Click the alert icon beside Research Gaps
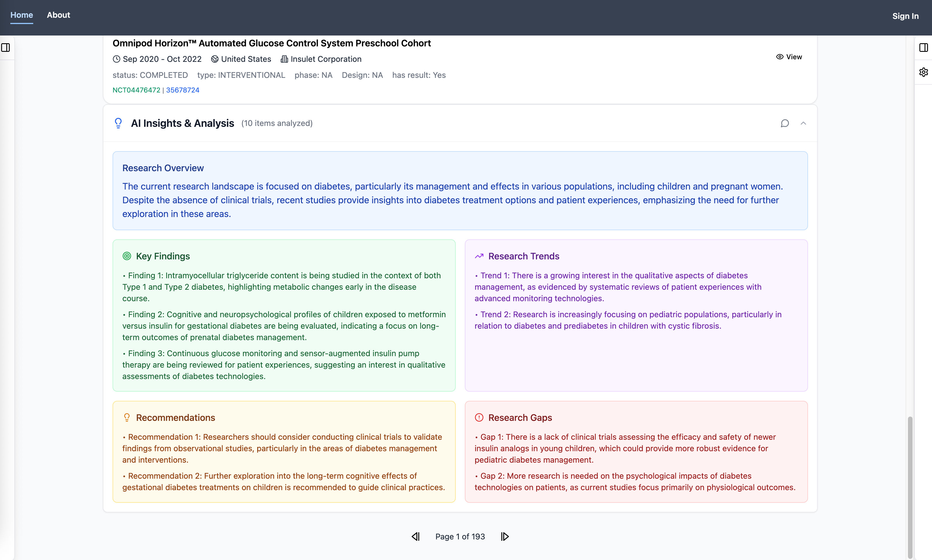Viewport: 932px width, 560px height. [479, 418]
